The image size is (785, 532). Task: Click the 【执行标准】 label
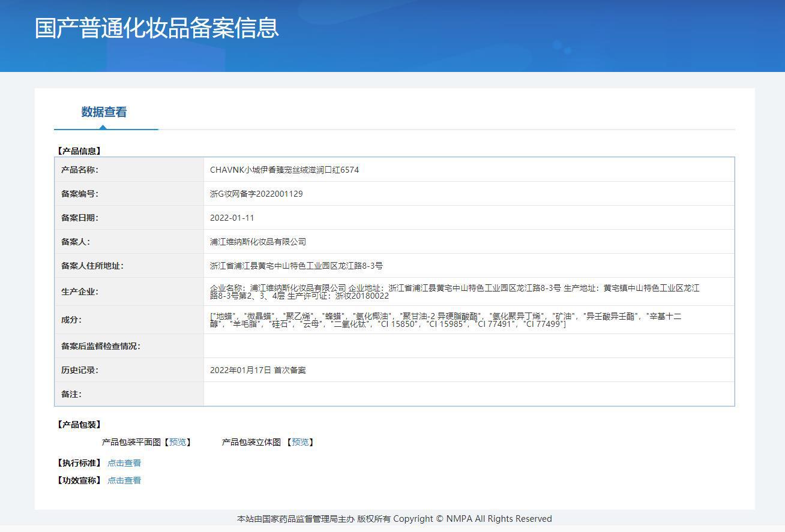pyautogui.click(x=79, y=463)
